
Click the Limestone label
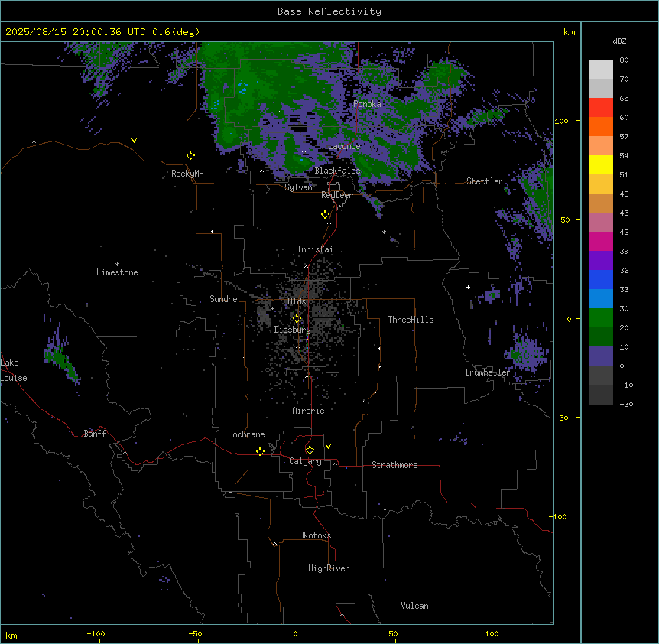[117, 272]
